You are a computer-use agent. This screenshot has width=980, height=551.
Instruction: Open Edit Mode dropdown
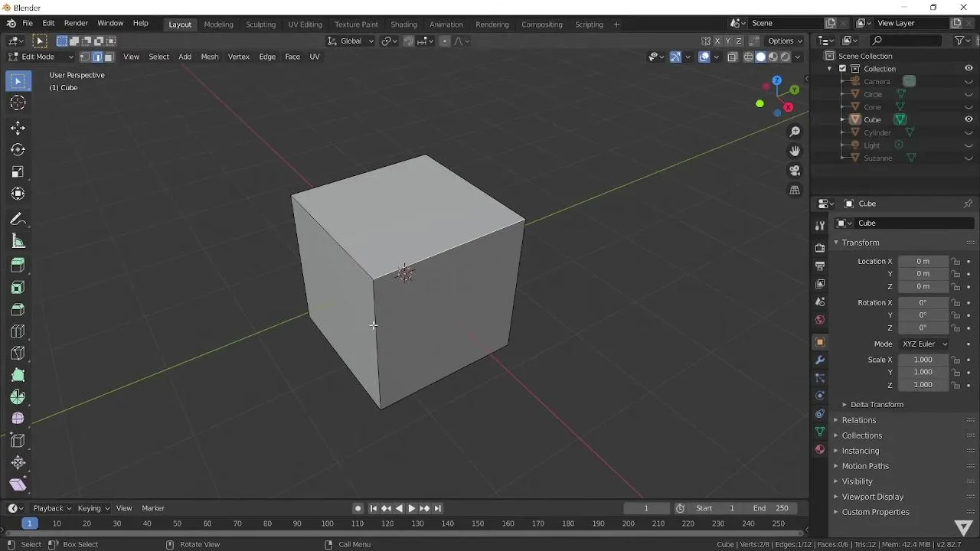pyautogui.click(x=41, y=57)
